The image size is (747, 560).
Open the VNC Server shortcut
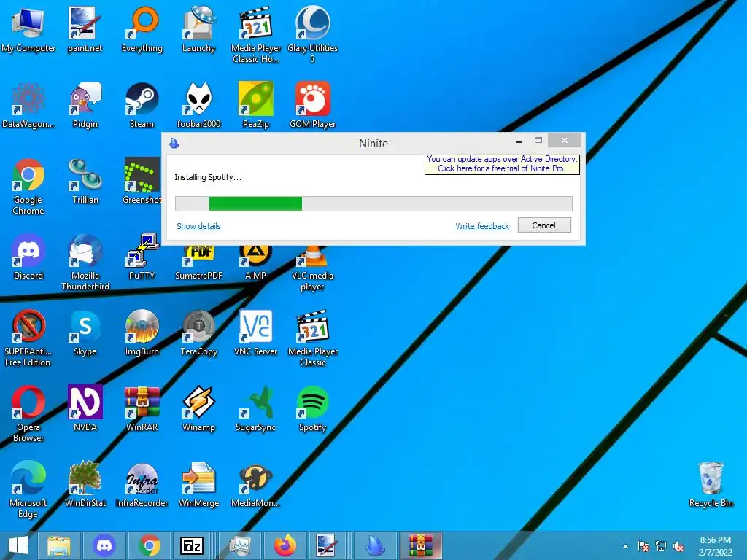pos(256,333)
